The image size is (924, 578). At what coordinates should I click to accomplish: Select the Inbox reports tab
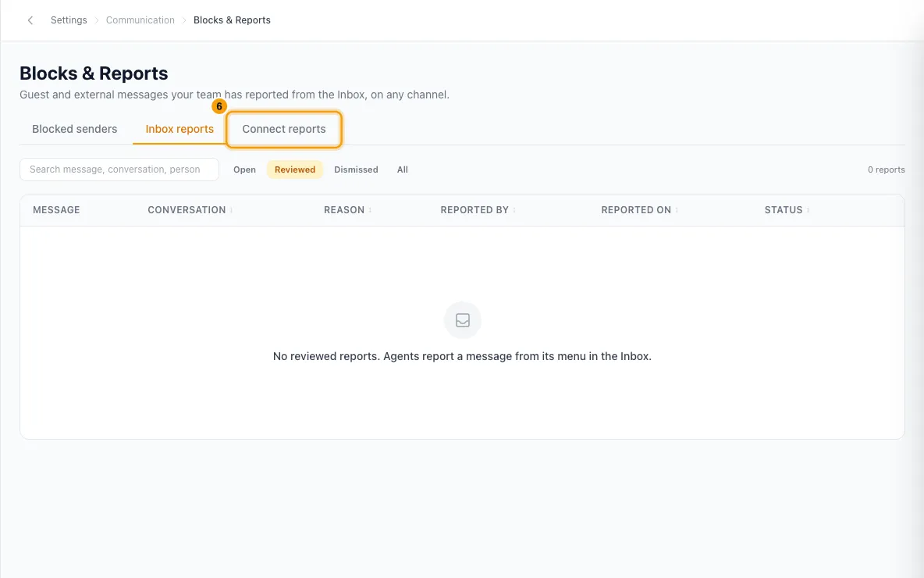179,129
